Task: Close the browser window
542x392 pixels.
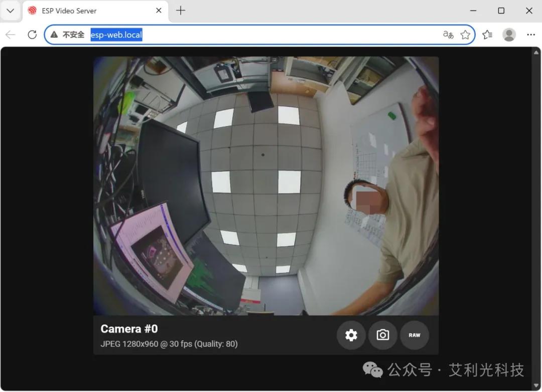Action: pos(529,11)
